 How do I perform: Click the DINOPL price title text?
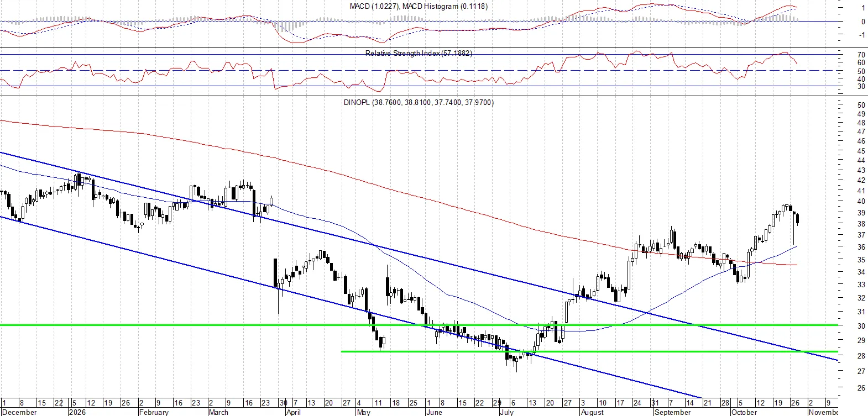[x=419, y=102]
